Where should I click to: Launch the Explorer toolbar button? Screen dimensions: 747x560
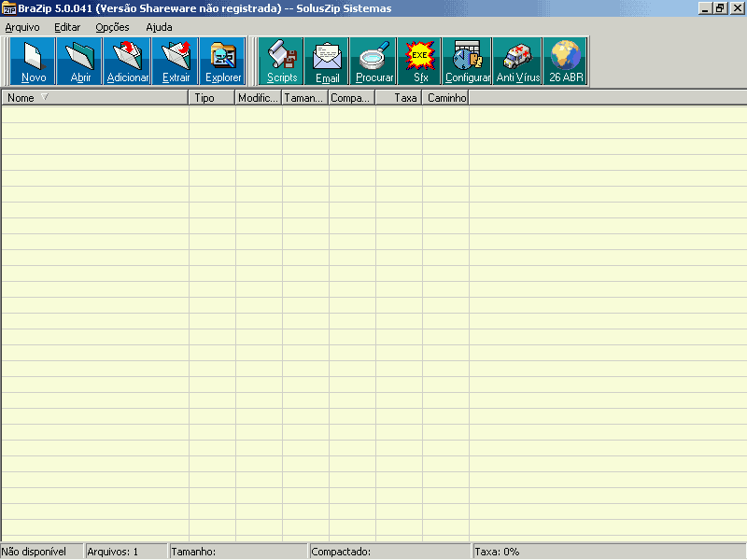(223, 62)
